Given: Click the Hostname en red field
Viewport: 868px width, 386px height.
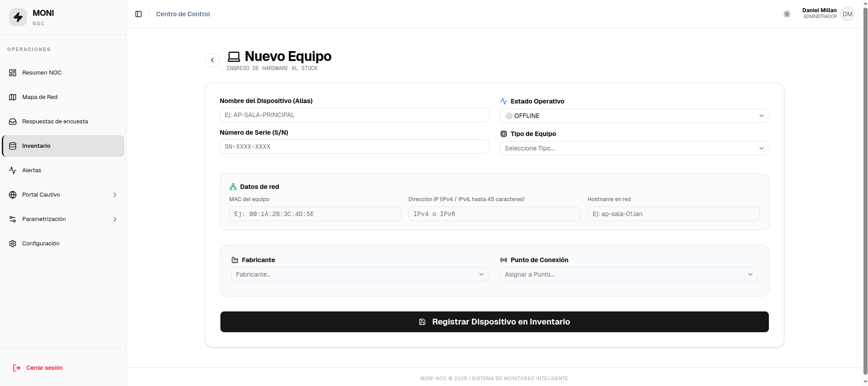Looking at the screenshot, I should click(673, 214).
